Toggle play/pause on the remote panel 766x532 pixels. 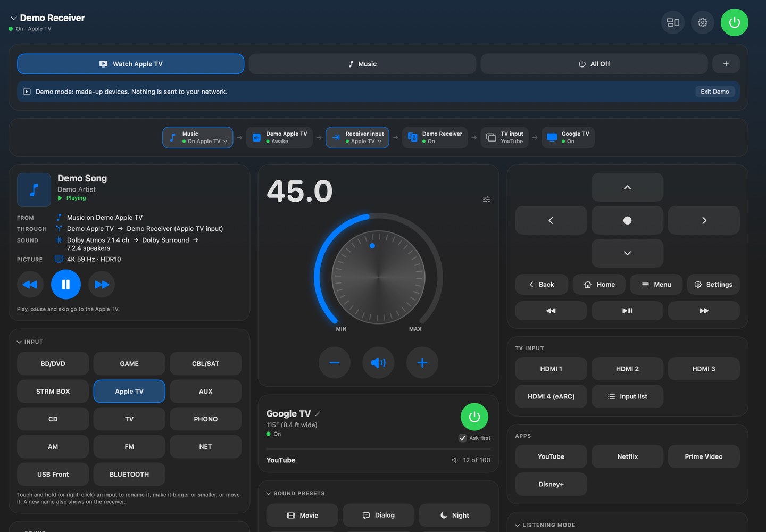click(627, 311)
